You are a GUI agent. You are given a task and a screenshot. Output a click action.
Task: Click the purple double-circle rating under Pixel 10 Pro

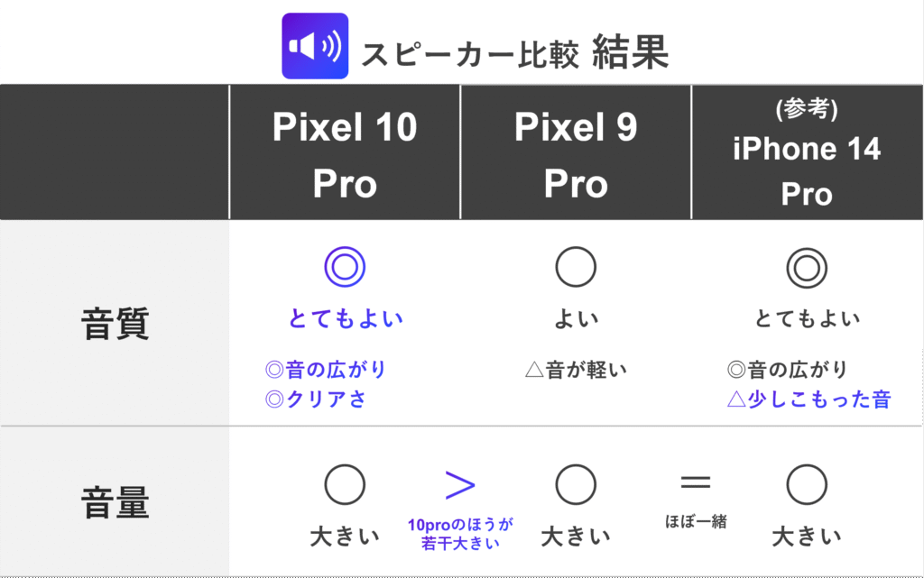point(345,267)
